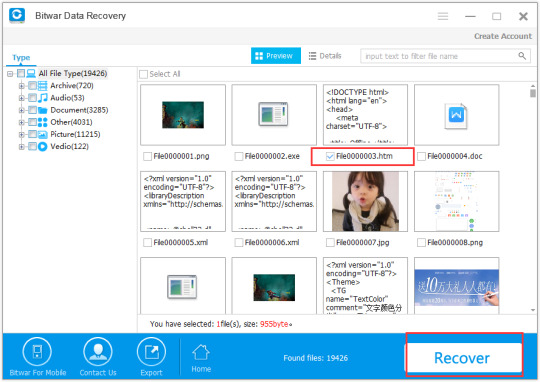Uncheck the File0000003.htm checkbox
This screenshot has width=540, height=382.
[330, 156]
